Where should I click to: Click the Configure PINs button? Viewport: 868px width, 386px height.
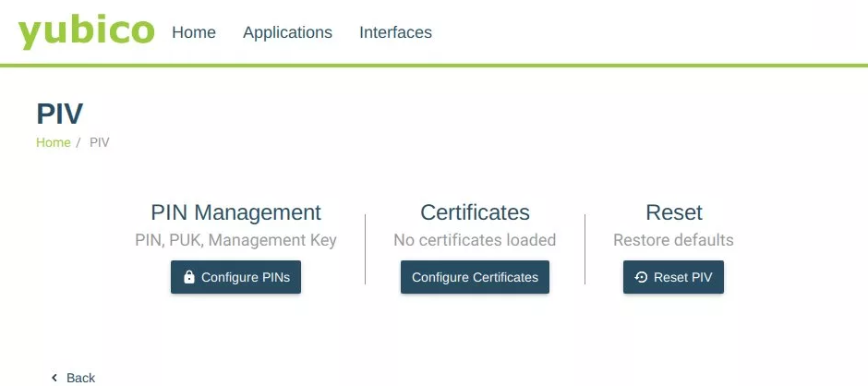[235, 277]
